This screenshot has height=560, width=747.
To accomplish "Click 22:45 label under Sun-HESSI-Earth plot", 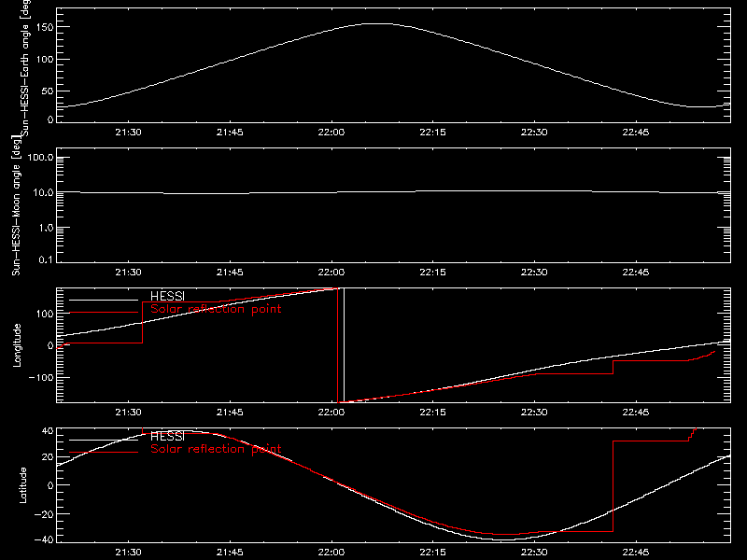I will click(x=636, y=133).
